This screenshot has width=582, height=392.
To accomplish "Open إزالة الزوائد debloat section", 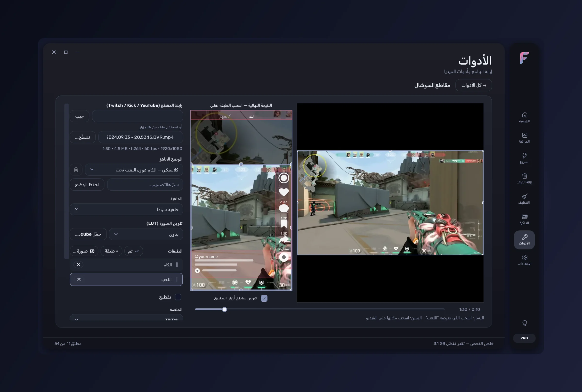I will click(x=524, y=179).
